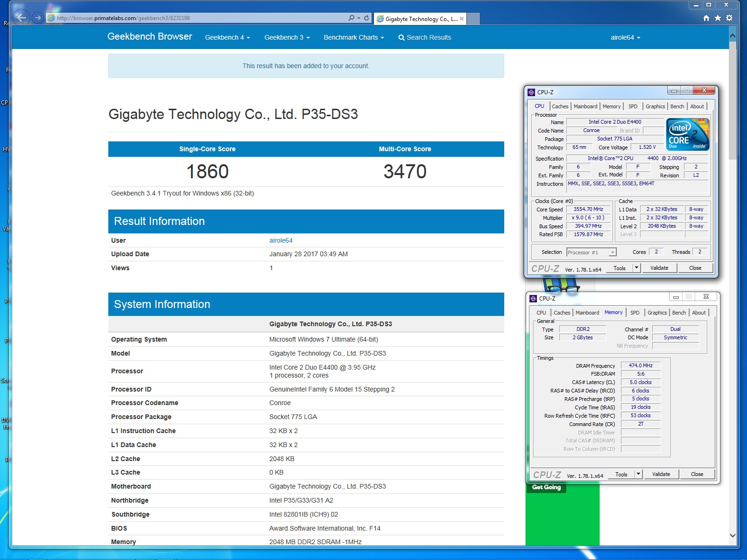The width and height of the screenshot is (747, 560).
Task: Open the new blank tab button
Action: pos(473,19)
